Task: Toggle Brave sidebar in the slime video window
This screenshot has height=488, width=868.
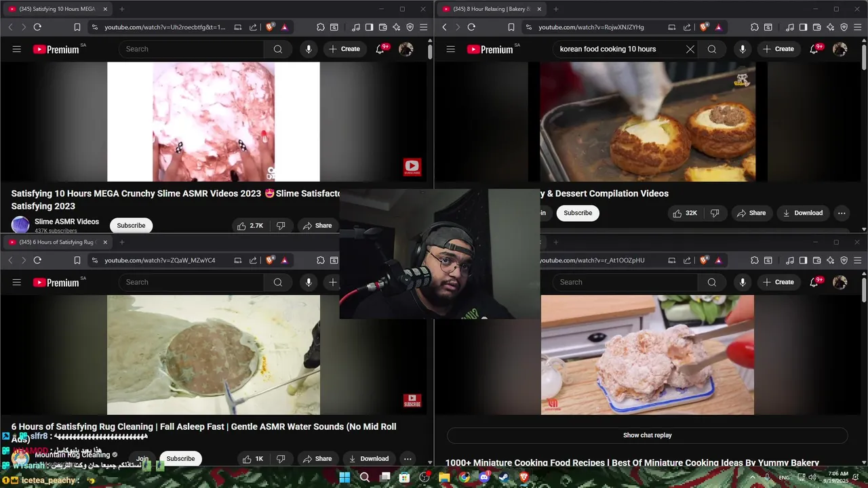Action: 369,27
